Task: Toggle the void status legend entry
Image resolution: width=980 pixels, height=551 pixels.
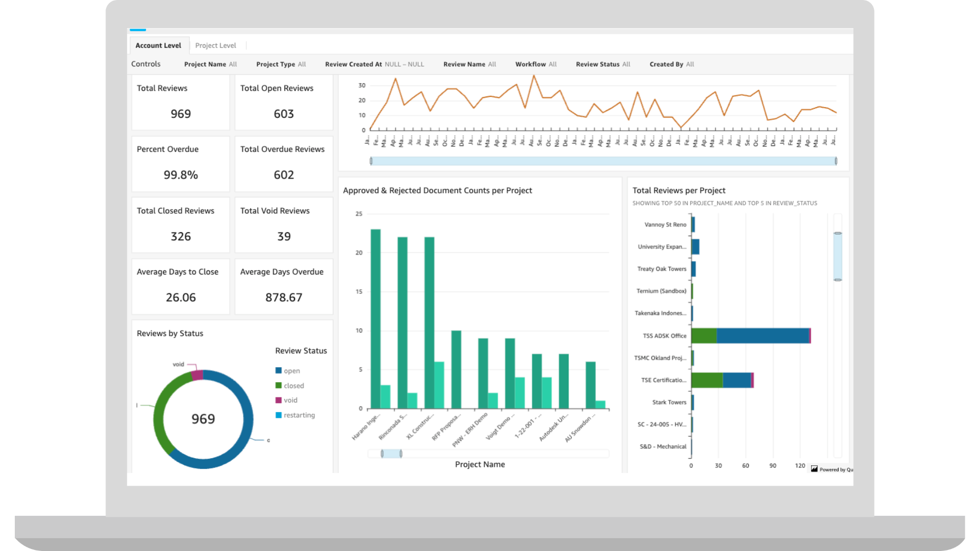Action: pyautogui.click(x=289, y=400)
